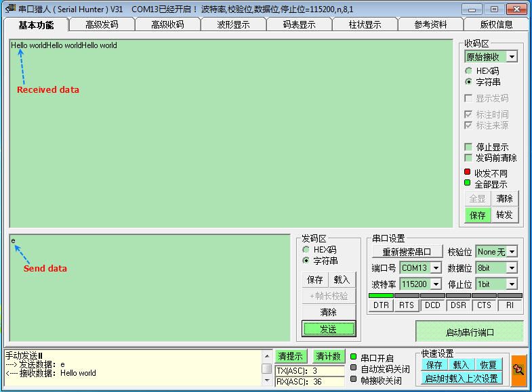Viewport: 532px width, 392px height.
Task: Click the orange pin icon button
Action: 518,370
